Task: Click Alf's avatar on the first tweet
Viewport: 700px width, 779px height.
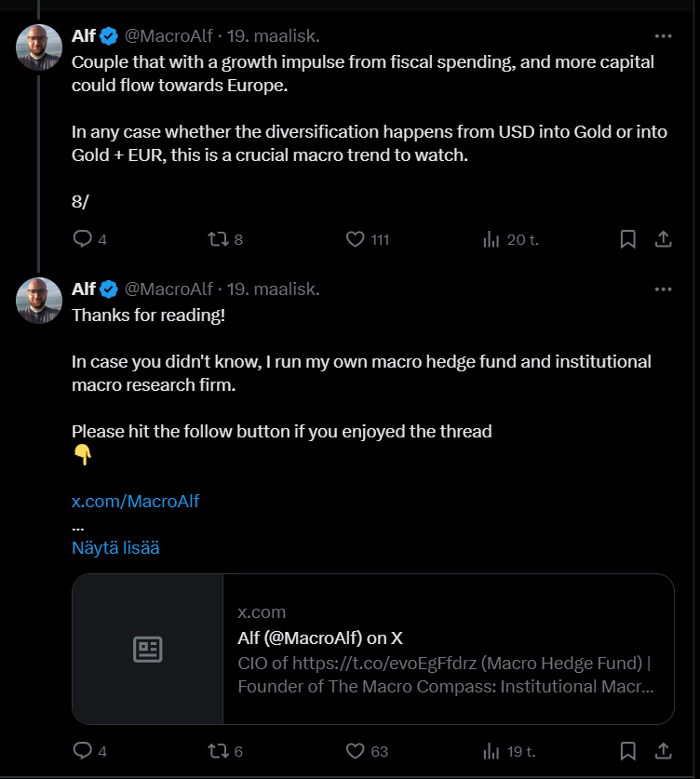Action: point(39,47)
